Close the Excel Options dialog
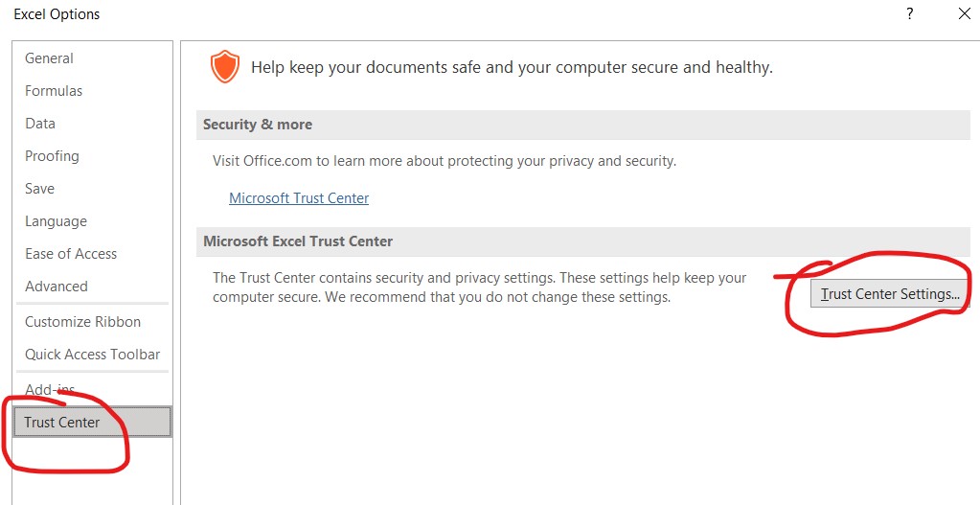The image size is (980, 505). [964, 14]
